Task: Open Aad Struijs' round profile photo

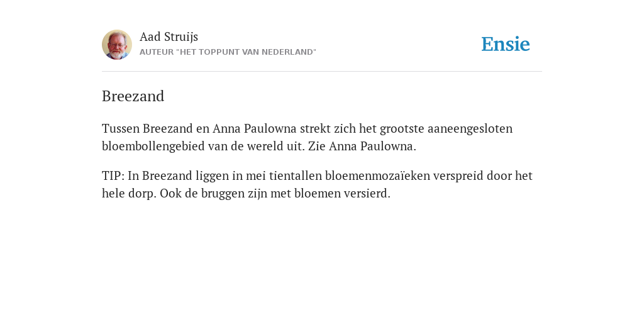Action: (x=117, y=45)
